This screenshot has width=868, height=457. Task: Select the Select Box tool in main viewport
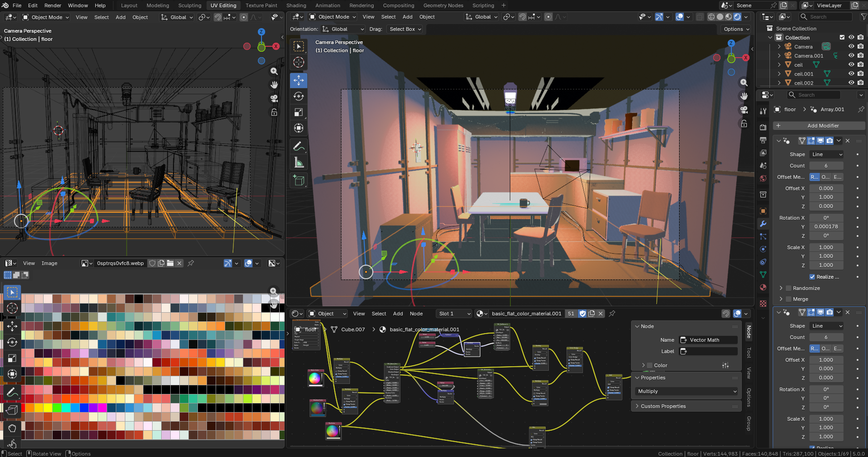click(299, 46)
